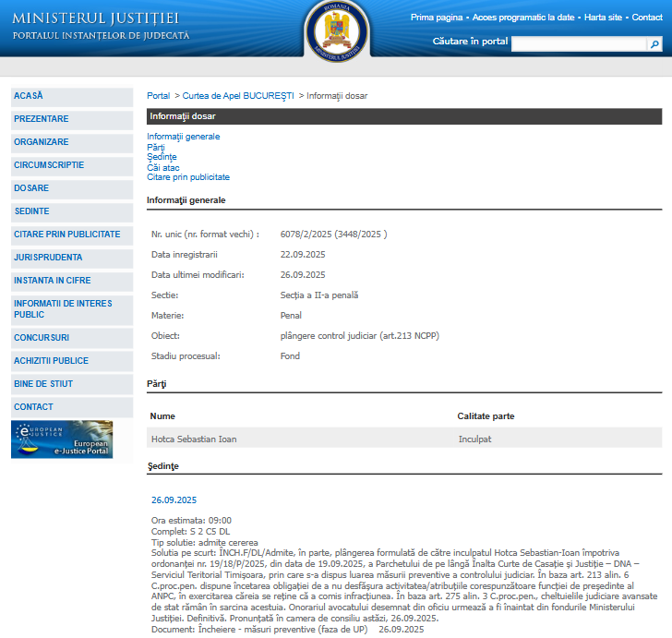The height and width of the screenshot is (638, 672).
Task: Jump to the Căi atac anchor link
Action: (163, 168)
